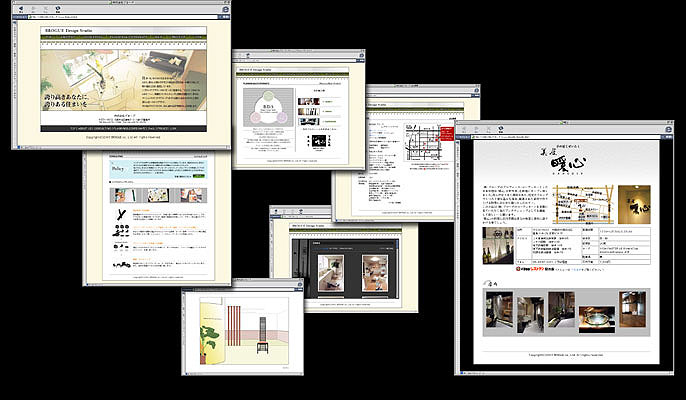686x400 pixels.
Task: Click Back button in the 暖心 restaurant window
Action: (464, 129)
